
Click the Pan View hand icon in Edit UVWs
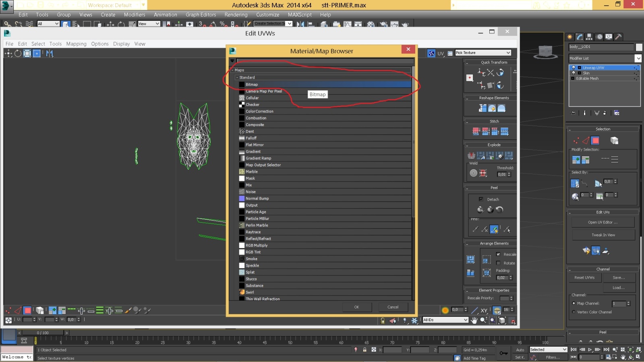[x=474, y=321]
